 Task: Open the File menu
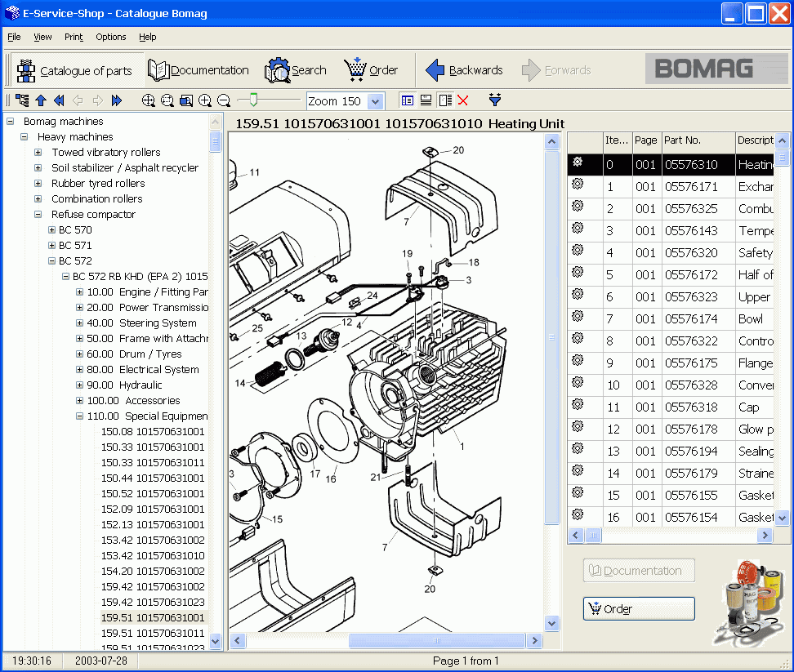[x=14, y=37]
